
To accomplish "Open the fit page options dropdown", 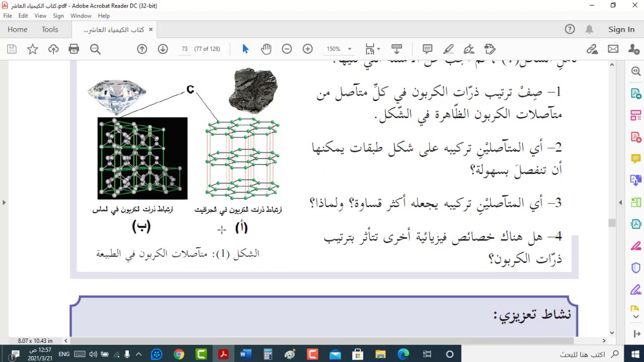I will [373, 49].
